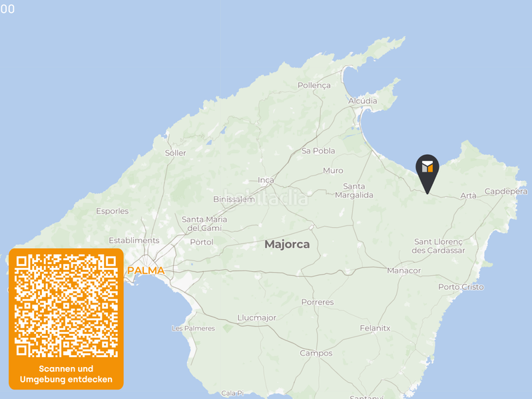
Task: Click the Campos town label
Action: [x=316, y=353]
